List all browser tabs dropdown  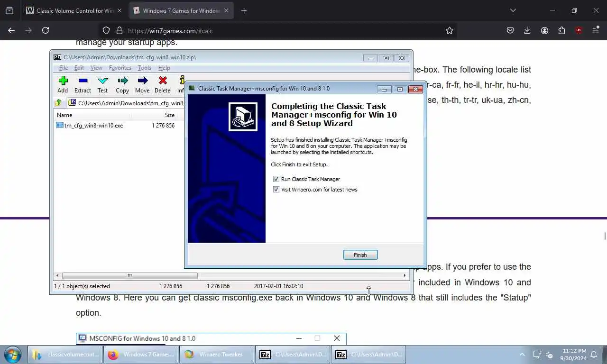click(x=513, y=10)
